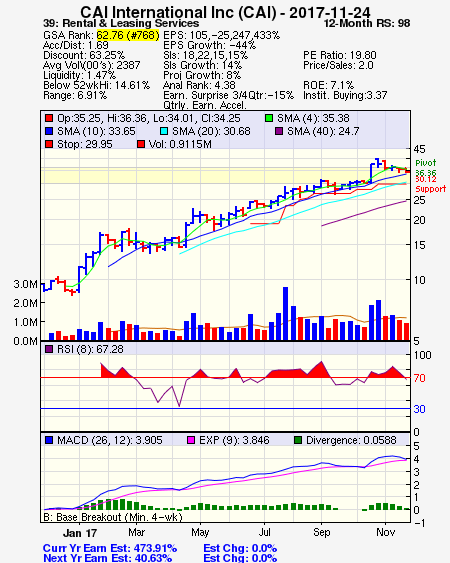Click the 'Nov' date axis label
The width and height of the screenshot is (450, 563).
click(386, 532)
